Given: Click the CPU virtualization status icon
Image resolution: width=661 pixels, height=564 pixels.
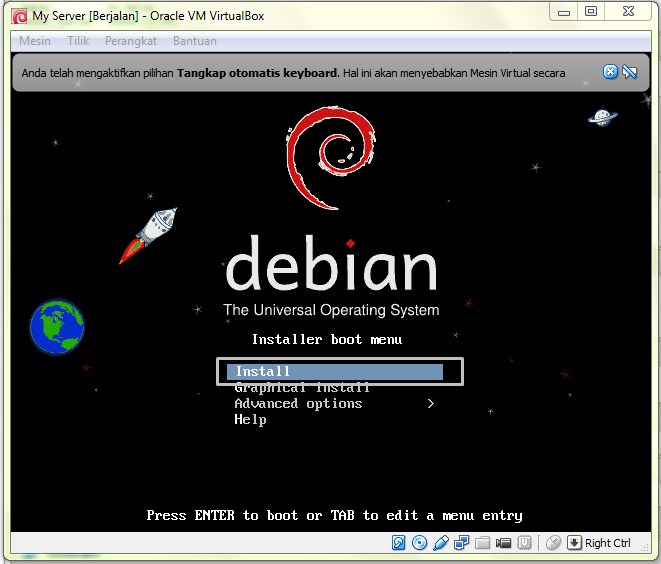Looking at the screenshot, I should point(524,543).
